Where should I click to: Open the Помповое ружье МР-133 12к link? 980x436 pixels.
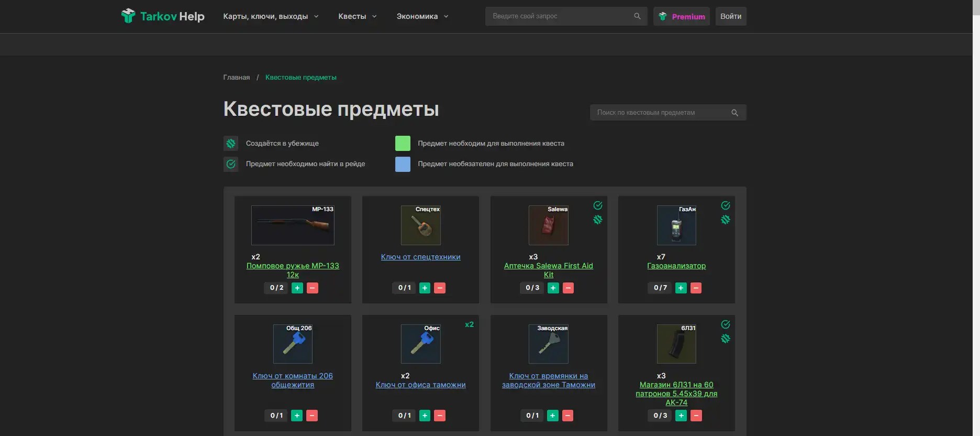293,270
